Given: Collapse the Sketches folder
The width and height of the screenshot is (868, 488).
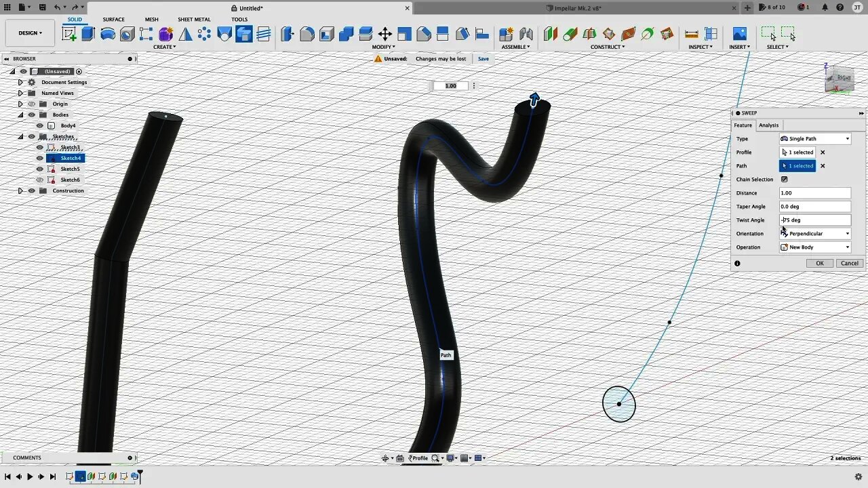Looking at the screenshot, I should click(x=20, y=136).
